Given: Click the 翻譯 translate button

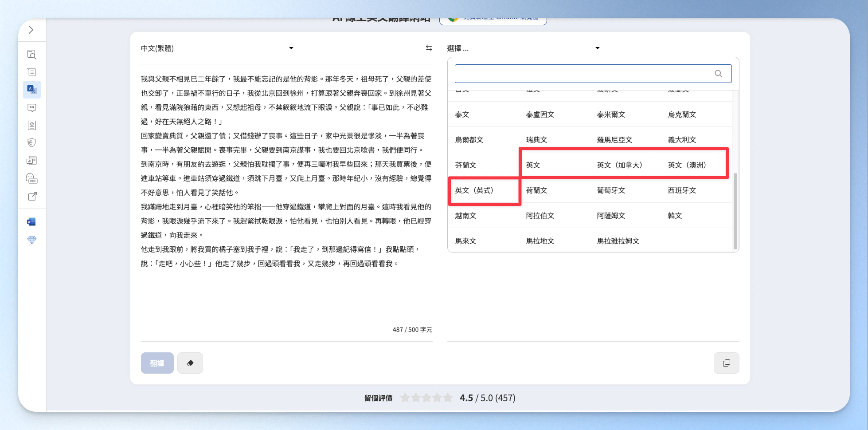Looking at the screenshot, I should (157, 363).
